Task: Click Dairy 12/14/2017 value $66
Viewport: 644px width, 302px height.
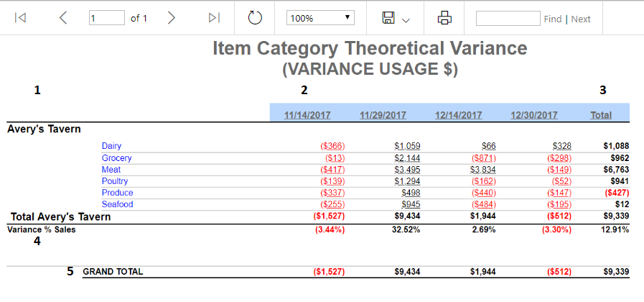Action: pos(489,146)
